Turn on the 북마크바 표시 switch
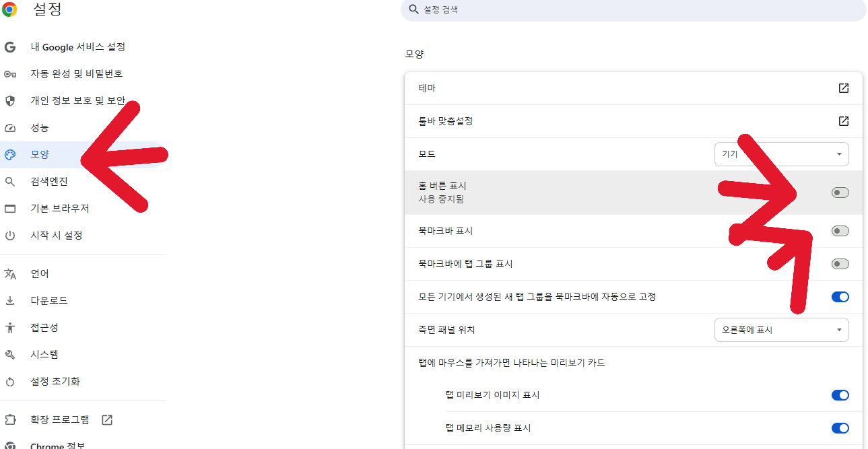868x449 pixels. 840,230
